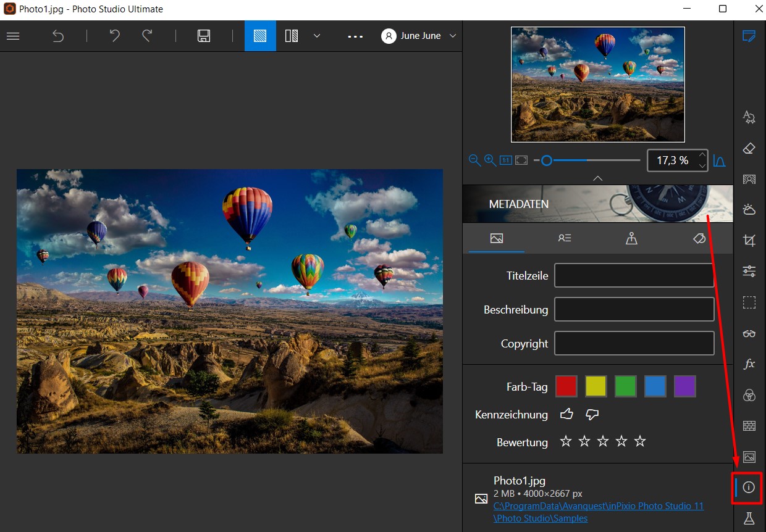Viewport: 766px width, 532px height.
Task: Redo the last edit
Action: click(147, 36)
